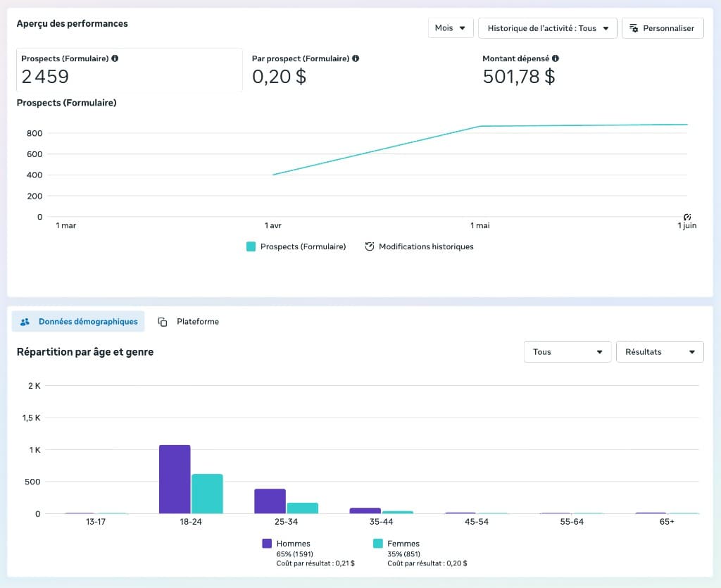Screen dimensions: 721x588
Task: Click the Hommes bar for 18-24
Action: coord(175,479)
